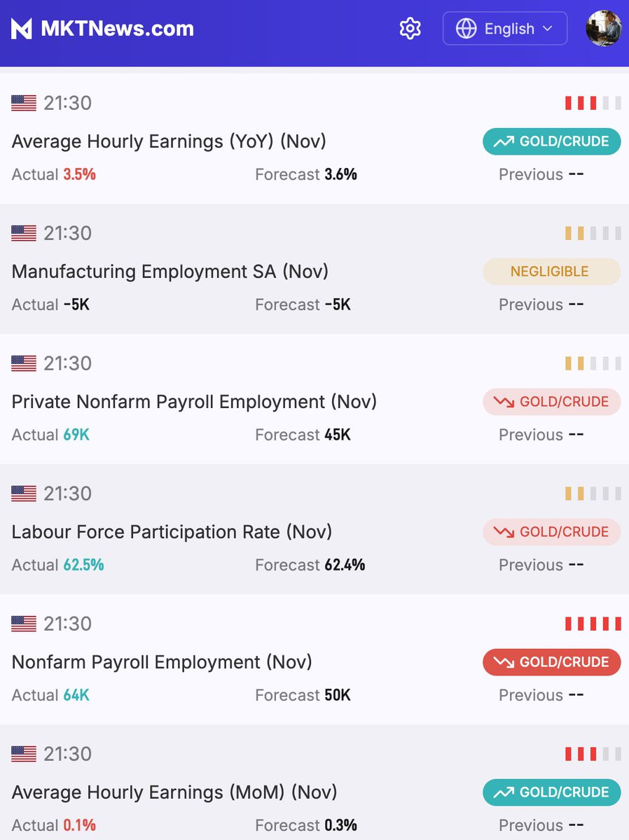The image size is (629, 840).
Task: Click teal GOLD/CRUDE badge on Earnings YoY
Action: 552,141
